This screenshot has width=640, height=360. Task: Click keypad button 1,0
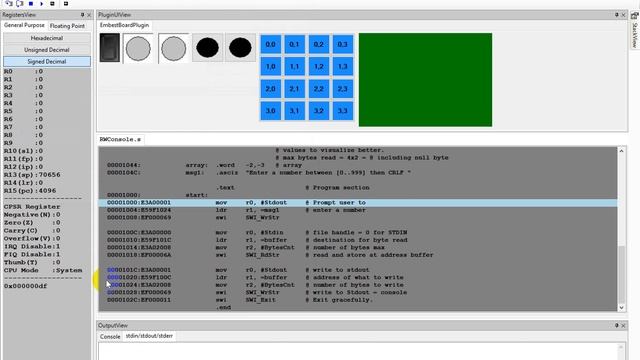pos(270,66)
